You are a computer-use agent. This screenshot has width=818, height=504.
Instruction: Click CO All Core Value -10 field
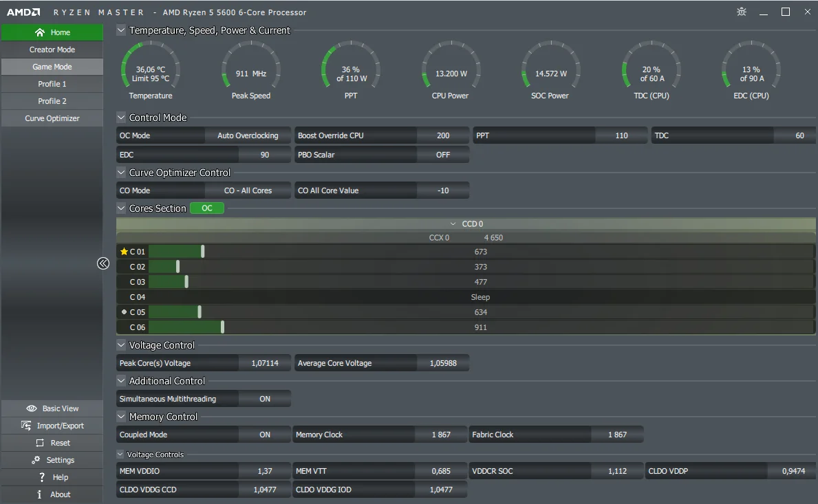[443, 190]
